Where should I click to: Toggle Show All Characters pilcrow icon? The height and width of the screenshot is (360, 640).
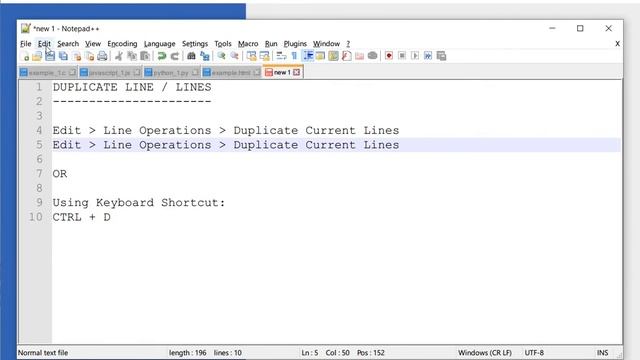point(294,56)
